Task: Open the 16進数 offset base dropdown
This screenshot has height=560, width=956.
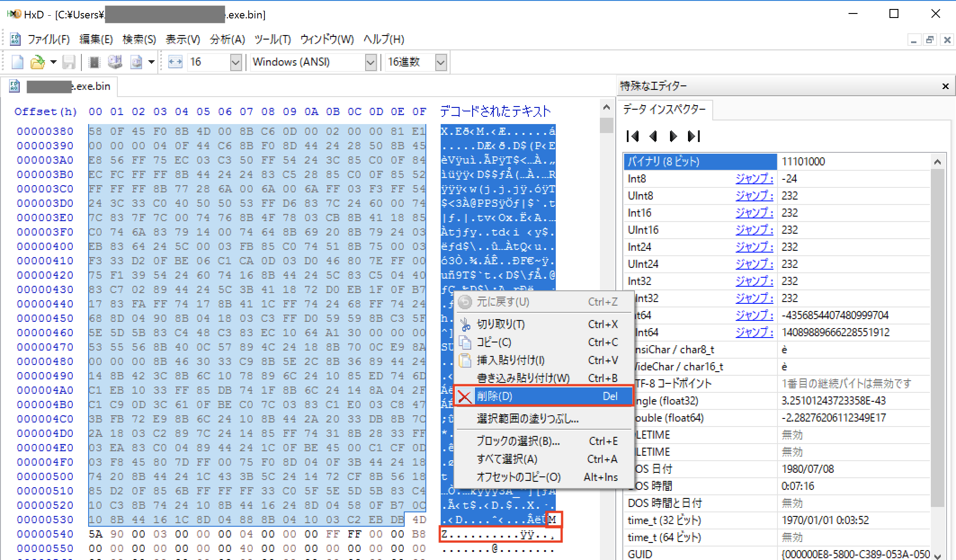Action: point(441,62)
